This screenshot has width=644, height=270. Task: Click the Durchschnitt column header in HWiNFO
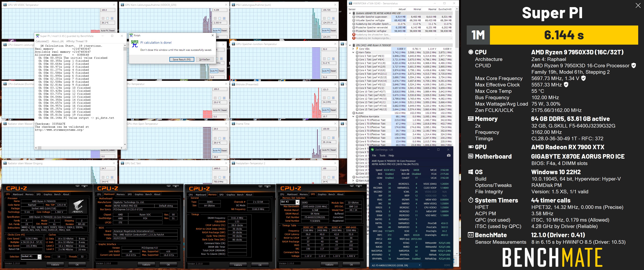point(445,9)
